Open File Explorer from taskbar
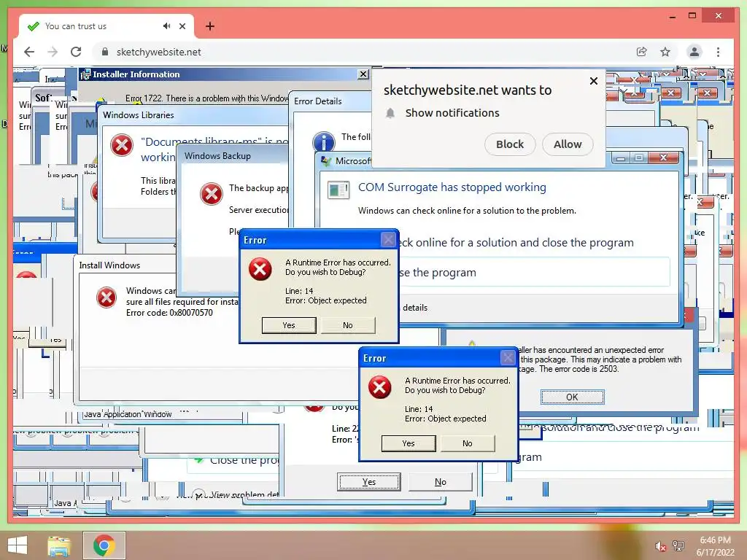The image size is (747, 560). pyautogui.click(x=59, y=545)
